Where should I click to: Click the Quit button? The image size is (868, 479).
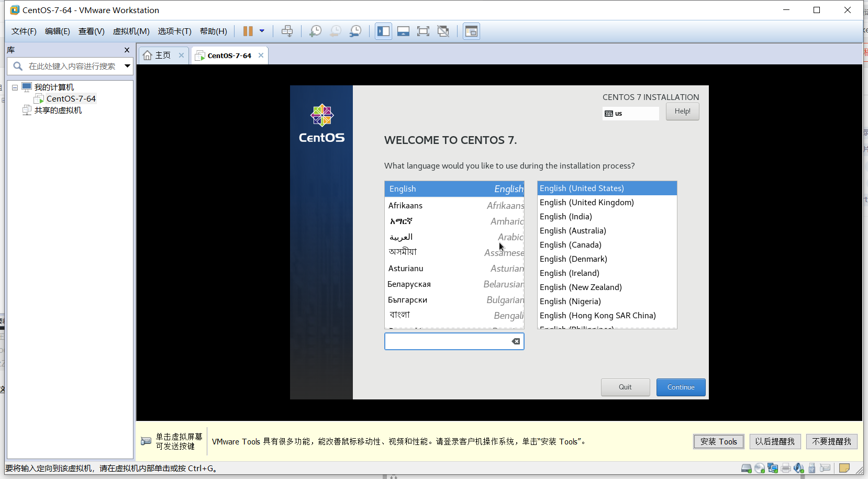(x=625, y=387)
